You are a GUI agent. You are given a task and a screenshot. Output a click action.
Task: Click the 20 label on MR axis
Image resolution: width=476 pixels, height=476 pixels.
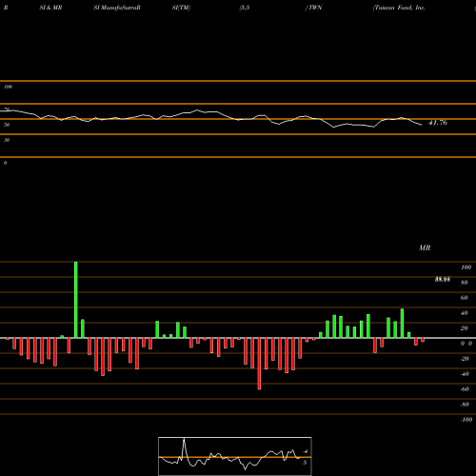(464, 328)
